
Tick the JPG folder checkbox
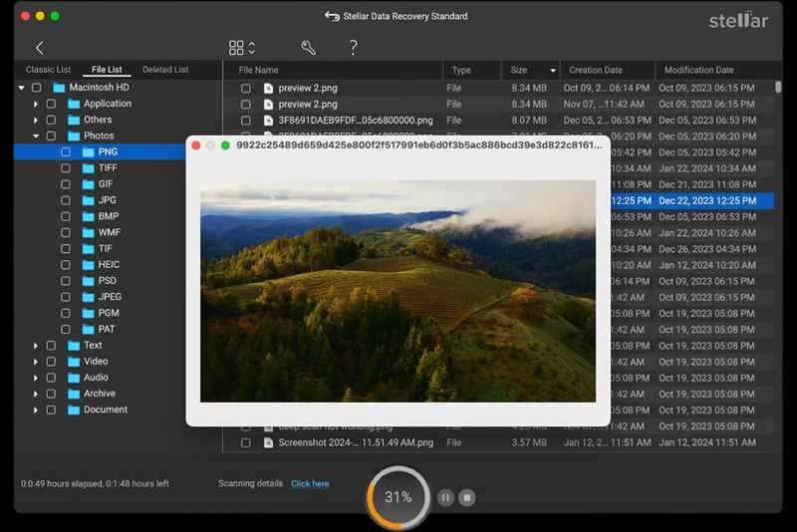point(66,200)
